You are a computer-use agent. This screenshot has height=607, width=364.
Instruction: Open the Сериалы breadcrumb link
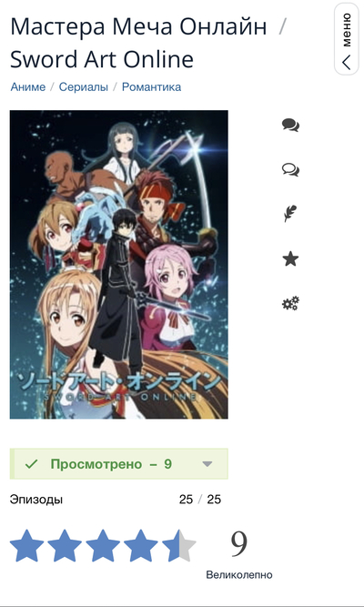pos(83,86)
